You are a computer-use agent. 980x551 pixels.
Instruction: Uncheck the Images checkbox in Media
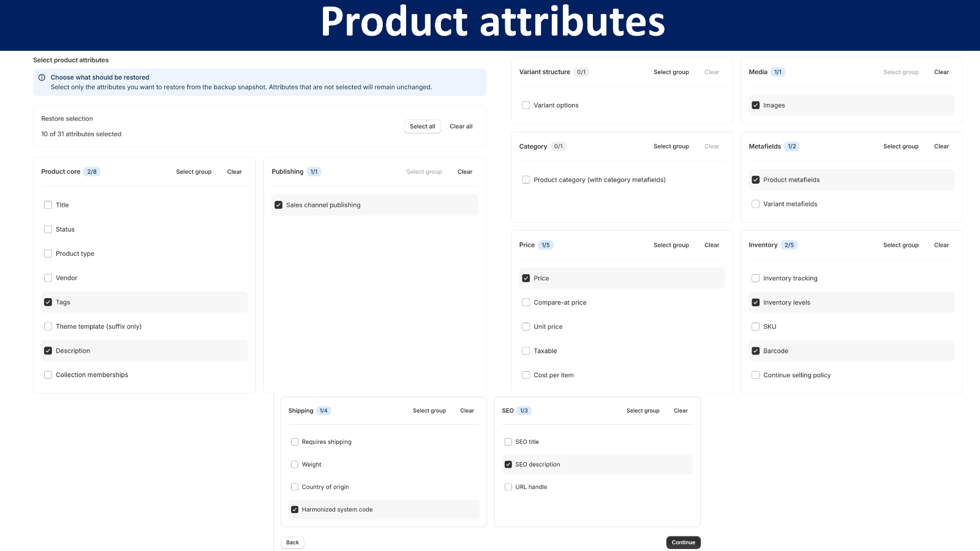pyautogui.click(x=755, y=105)
